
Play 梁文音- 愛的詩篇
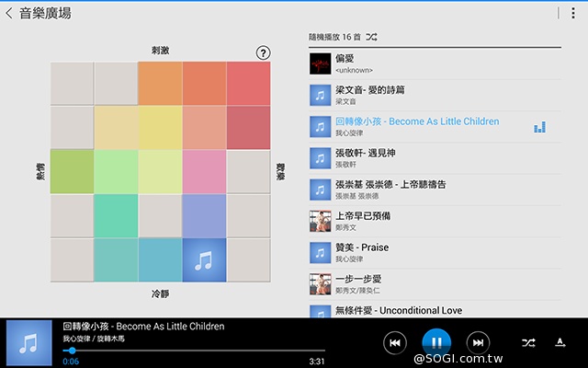[x=435, y=95]
